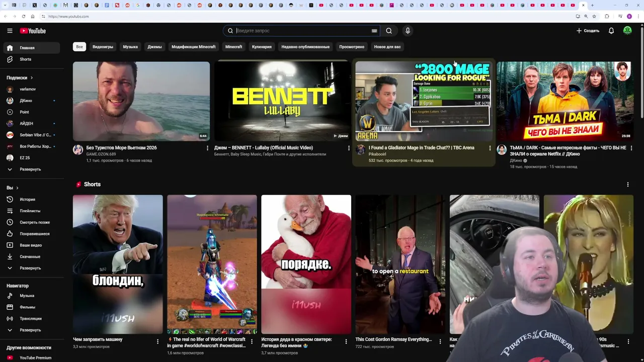Select the Кулинария filter chip

point(262,47)
